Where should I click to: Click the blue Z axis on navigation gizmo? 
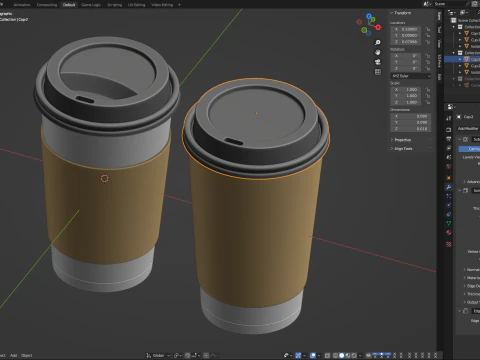point(368,16)
